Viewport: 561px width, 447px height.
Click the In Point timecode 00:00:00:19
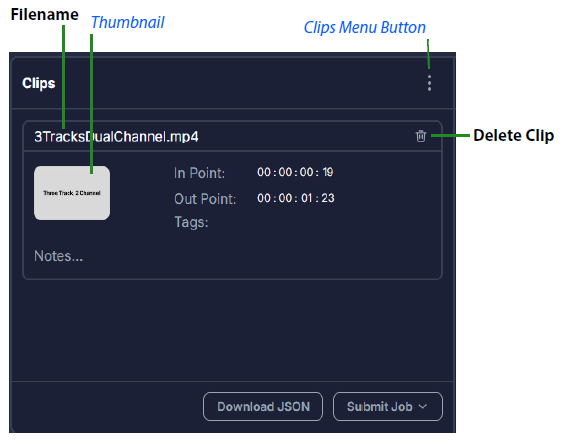click(295, 173)
